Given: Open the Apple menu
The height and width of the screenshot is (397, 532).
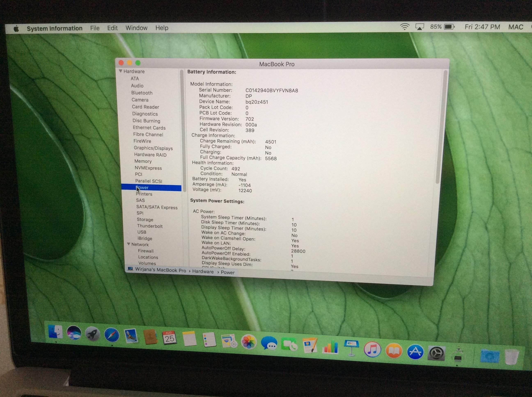Looking at the screenshot, I should [16, 29].
